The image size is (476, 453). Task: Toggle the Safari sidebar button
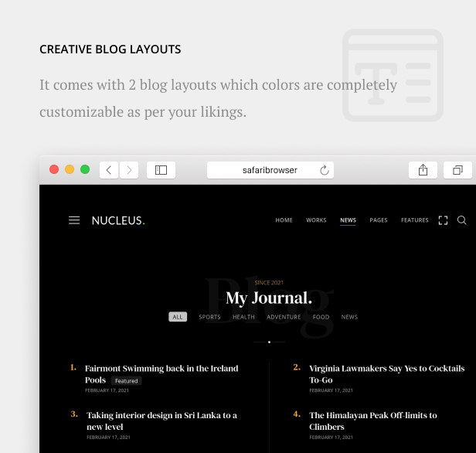click(161, 170)
